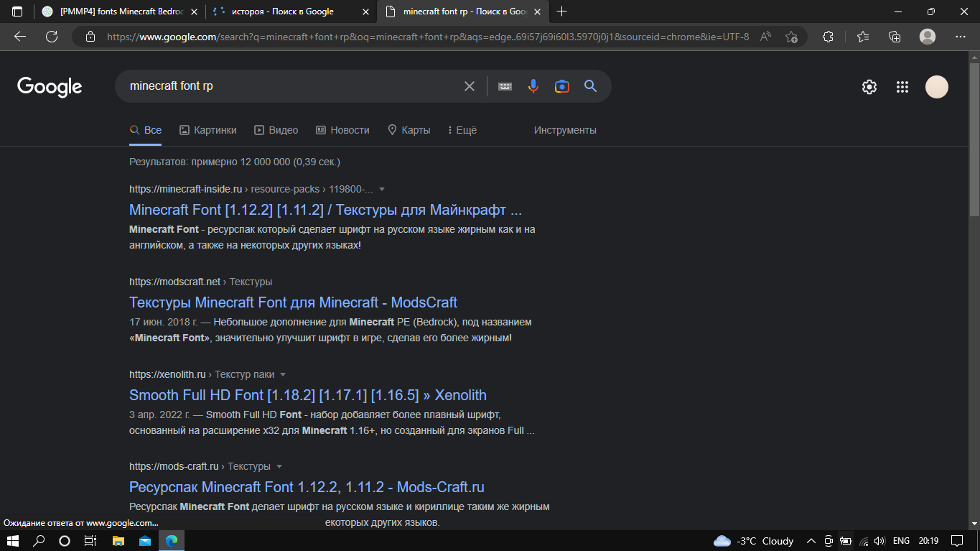Screen dimensions: 980x551
Task: Switch the ENG input language indicator
Action: click(x=901, y=541)
